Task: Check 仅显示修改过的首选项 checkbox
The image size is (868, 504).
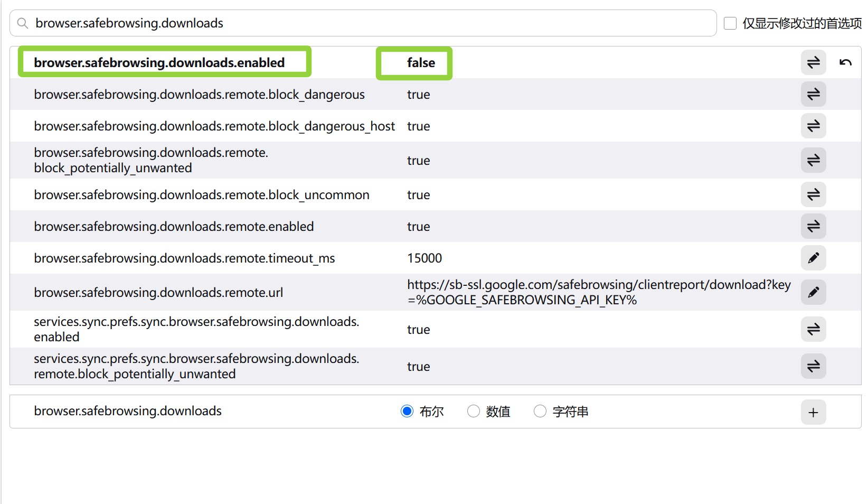Action: tap(730, 23)
